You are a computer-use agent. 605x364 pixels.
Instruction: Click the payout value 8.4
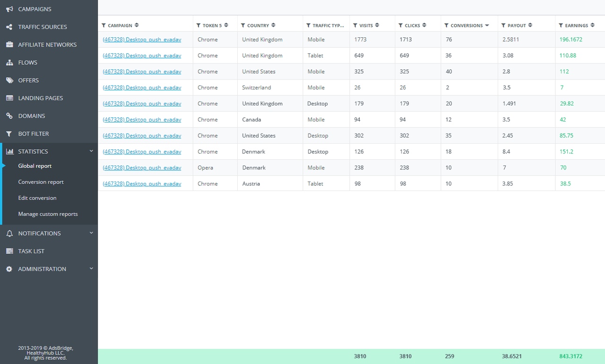coord(507,152)
